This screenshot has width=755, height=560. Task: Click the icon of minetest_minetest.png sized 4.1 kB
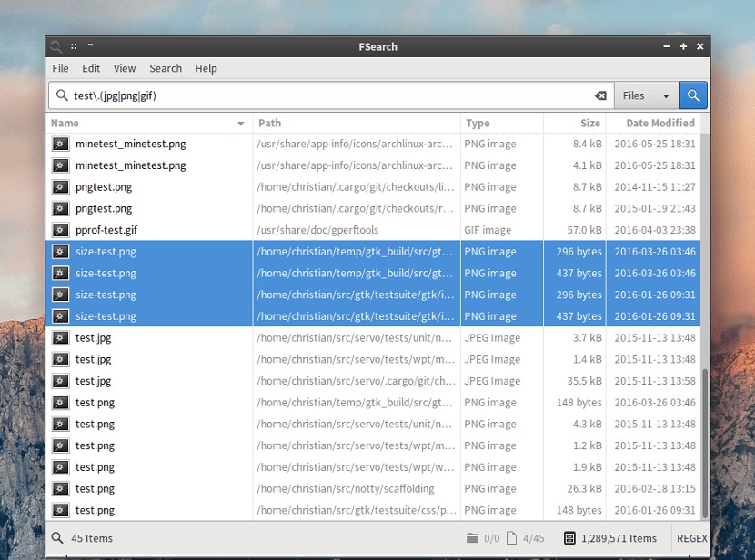tap(60, 165)
